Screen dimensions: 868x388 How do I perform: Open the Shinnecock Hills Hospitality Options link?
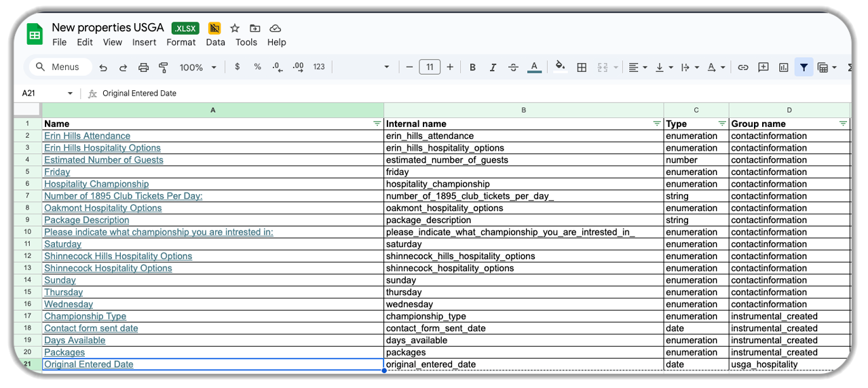pyautogui.click(x=118, y=256)
